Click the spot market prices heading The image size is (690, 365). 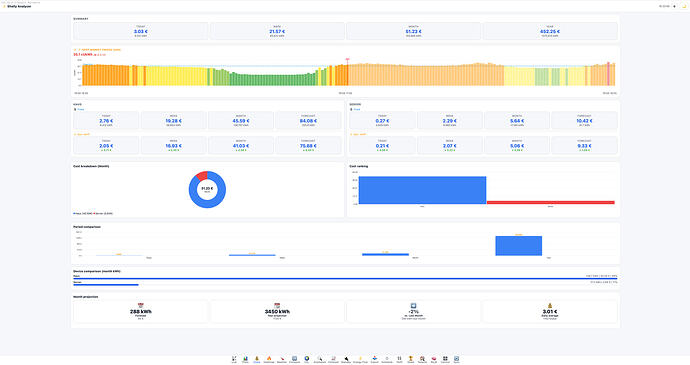click(97, 50)
